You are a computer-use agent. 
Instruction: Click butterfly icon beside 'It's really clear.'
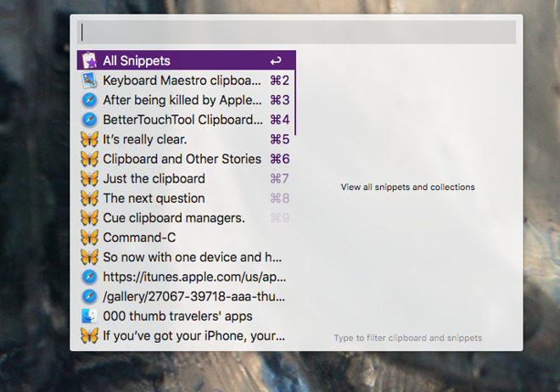89,139
